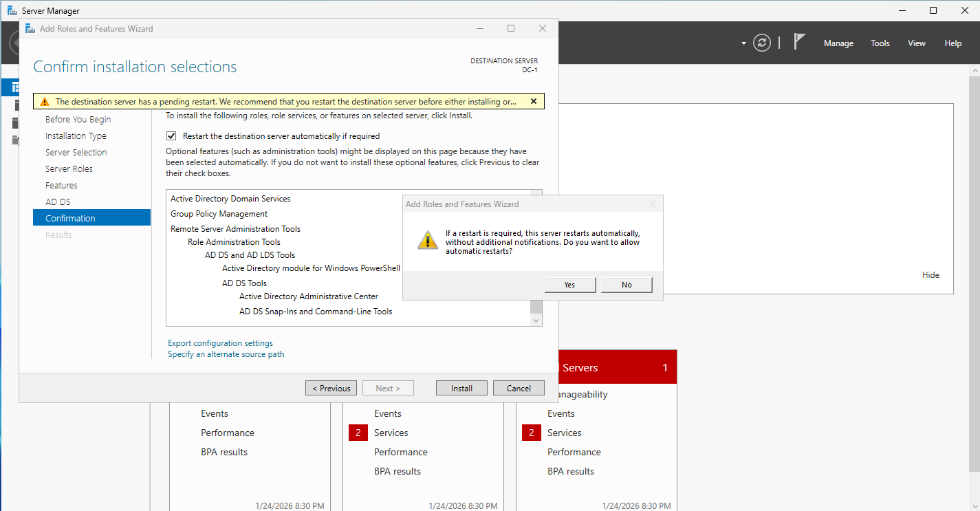Image resolution: width=980 pixels, height=511 pixels.
Task: Select the highlighted Confirmation wizard step
Action: click(x=91, y=218)
